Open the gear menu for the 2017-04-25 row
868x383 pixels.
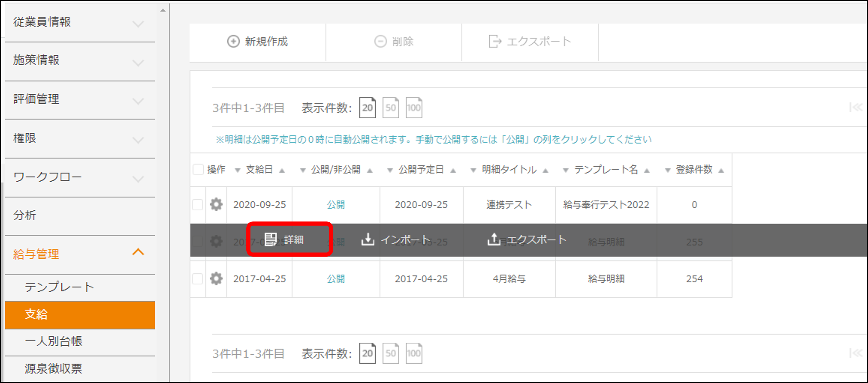216,278
